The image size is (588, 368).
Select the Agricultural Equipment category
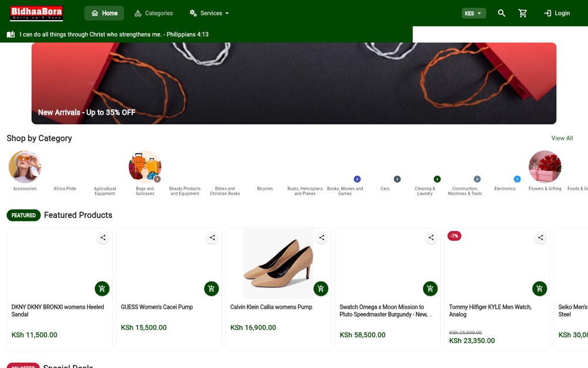(x=105, y=191)
